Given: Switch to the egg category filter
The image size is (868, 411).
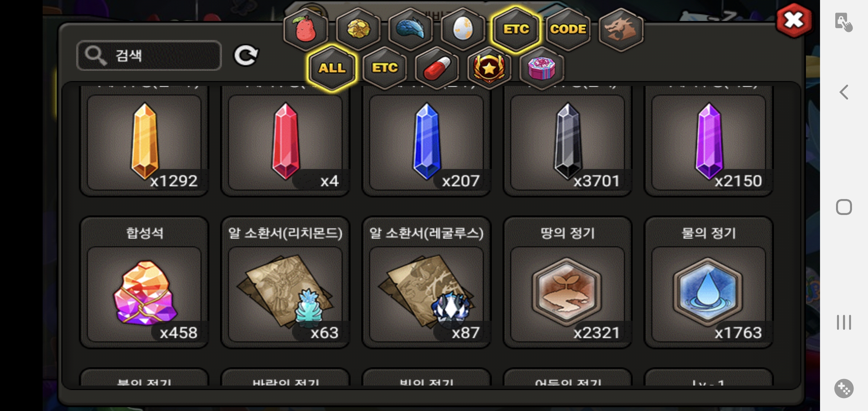Looking at the screenshot, I should pos(463,29).
